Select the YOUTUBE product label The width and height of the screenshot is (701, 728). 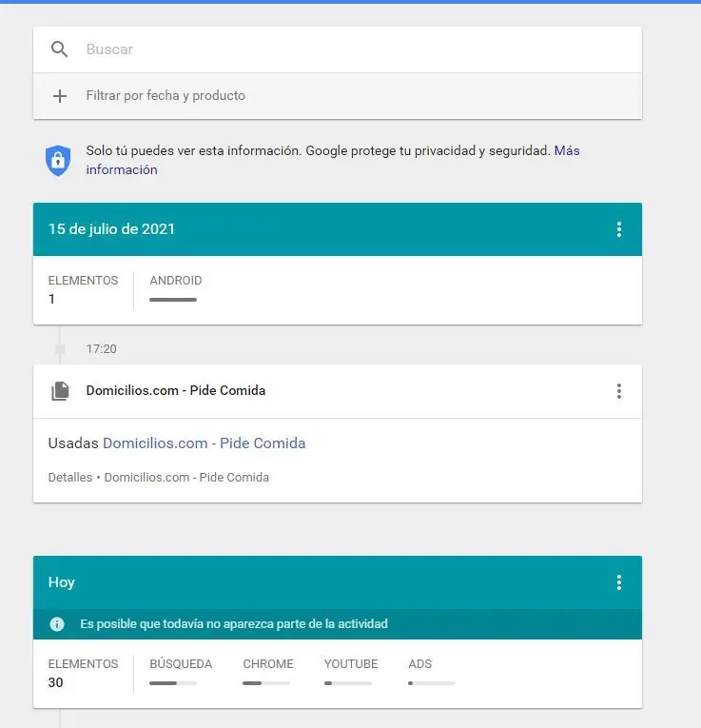coord(351,664)
